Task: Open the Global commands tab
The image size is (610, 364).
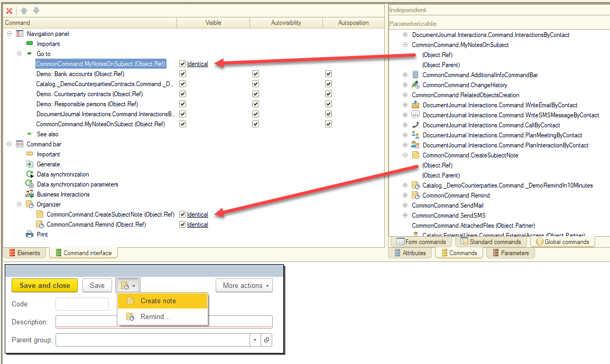Action: (x=562, y=242)
